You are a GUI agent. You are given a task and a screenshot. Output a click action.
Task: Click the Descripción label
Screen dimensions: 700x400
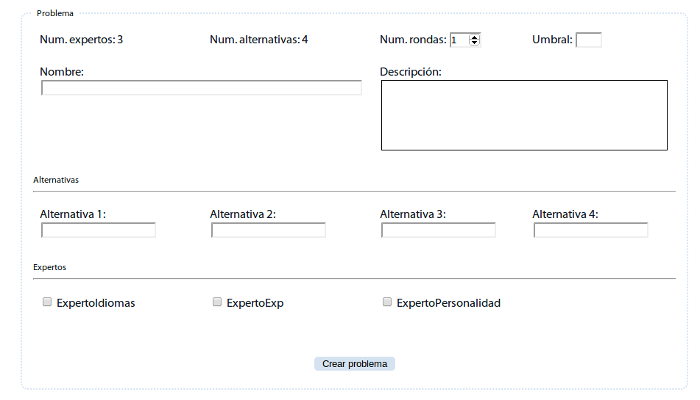[411, 72]
